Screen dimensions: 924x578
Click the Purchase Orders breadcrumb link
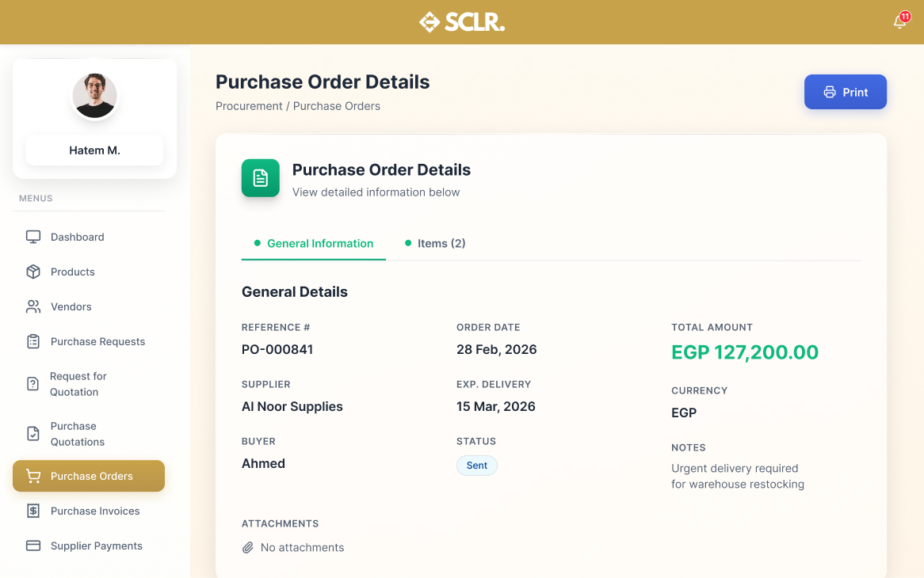[x=337, y=106]
